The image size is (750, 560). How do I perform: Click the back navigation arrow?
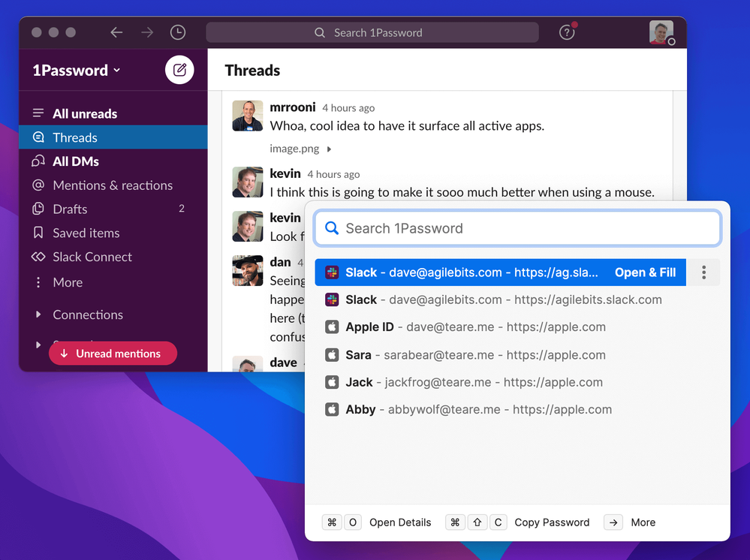(116, 32)
